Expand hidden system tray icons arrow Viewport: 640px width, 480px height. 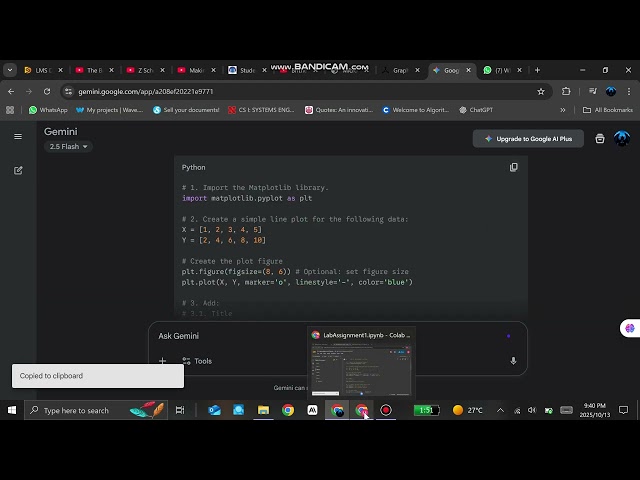pos(500,410)
